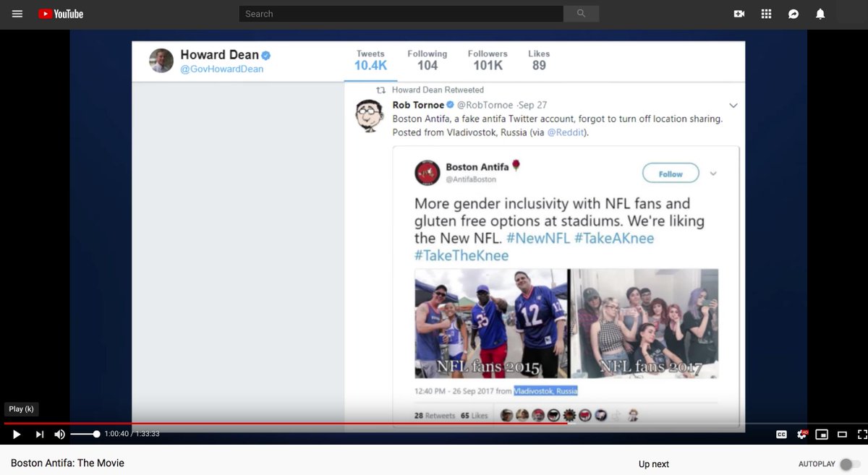Image resolution: width=868 pixels, height=475 pixels.
Task: Click the Followers 101K tab in the video
Action: click(x=488, y=60)
